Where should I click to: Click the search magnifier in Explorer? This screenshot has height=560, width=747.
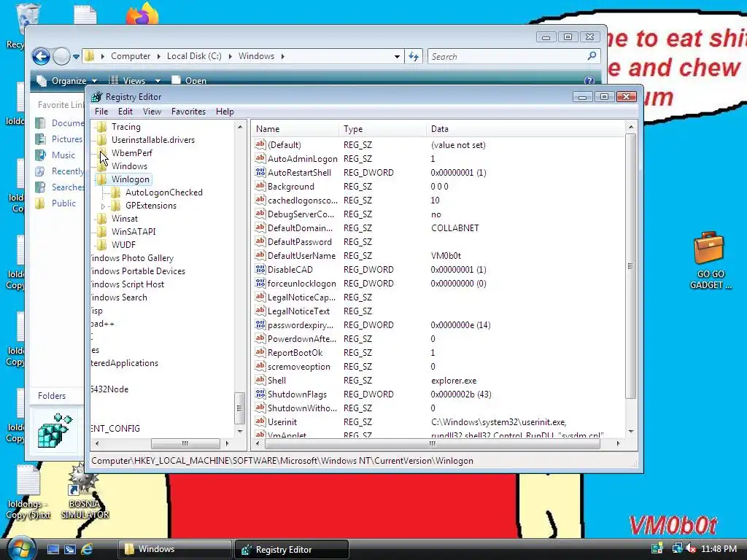(592, 55)
